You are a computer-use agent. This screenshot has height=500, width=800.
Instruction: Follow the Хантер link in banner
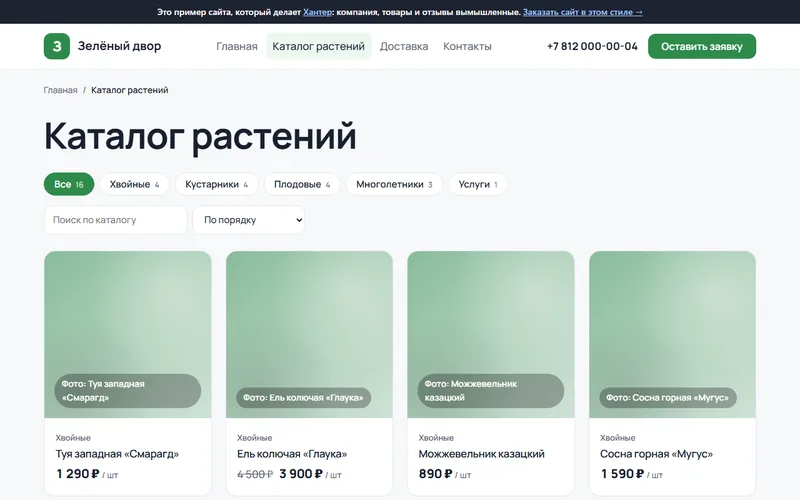click(x=317, y=12)
